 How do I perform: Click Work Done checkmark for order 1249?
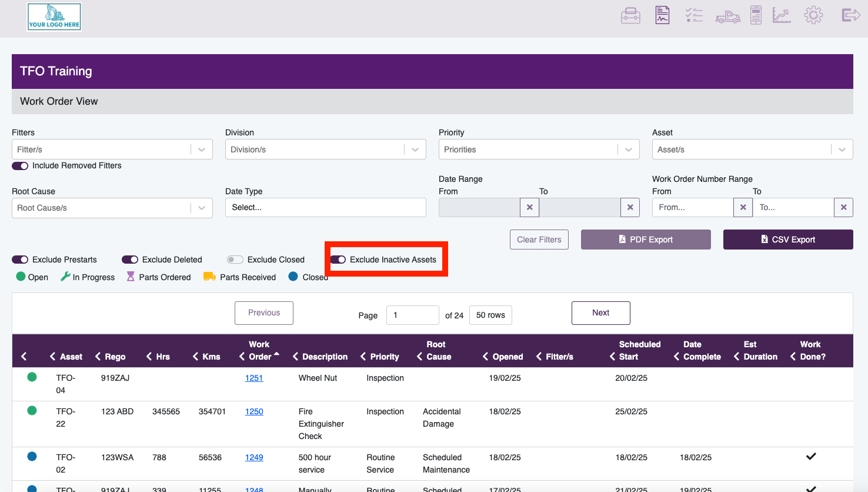click(x=811, y=456)
